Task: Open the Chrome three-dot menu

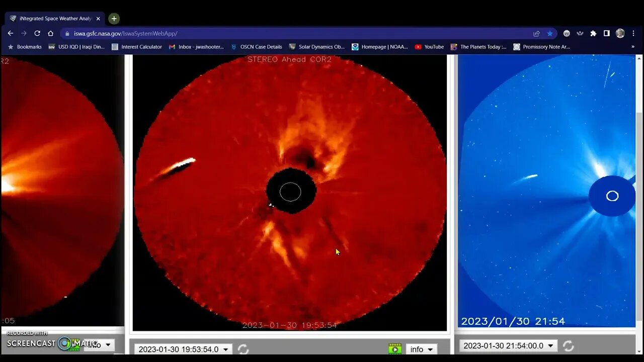Action: 633,34
